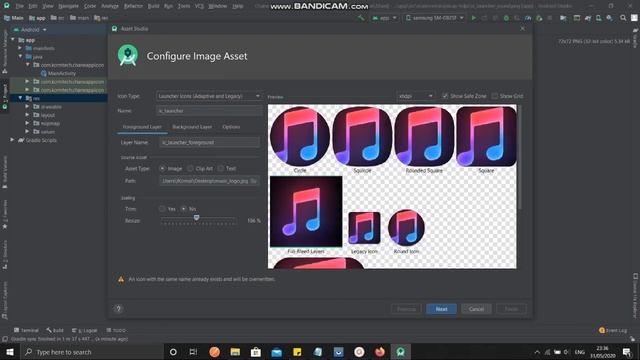Switch to Foreground Layer tab

142,127
